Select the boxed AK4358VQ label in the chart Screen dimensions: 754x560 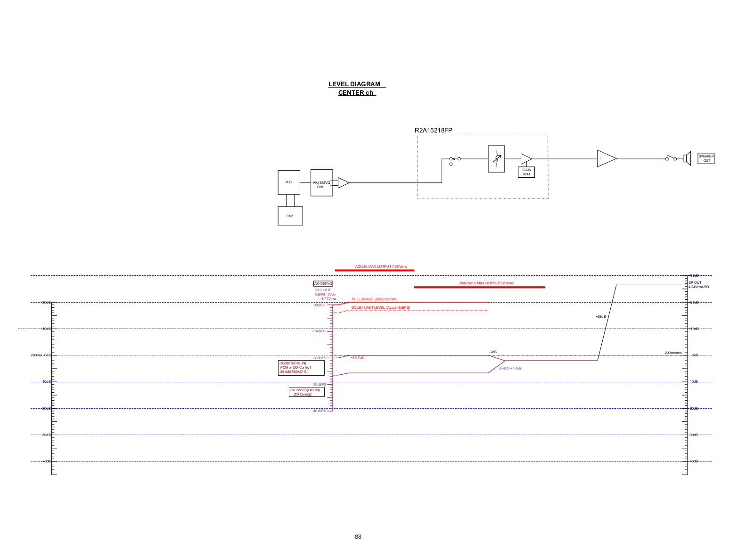pyautogui.click(x=323, y=283)
